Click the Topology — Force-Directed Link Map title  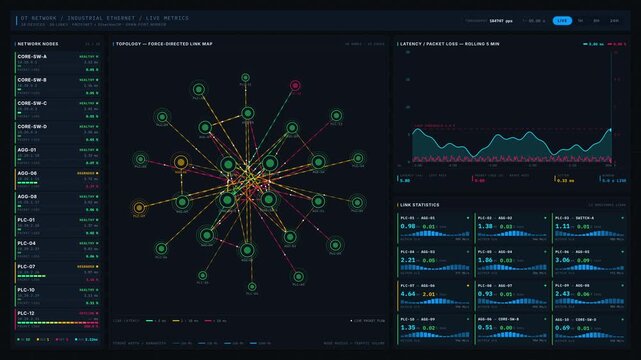[164, 44]
